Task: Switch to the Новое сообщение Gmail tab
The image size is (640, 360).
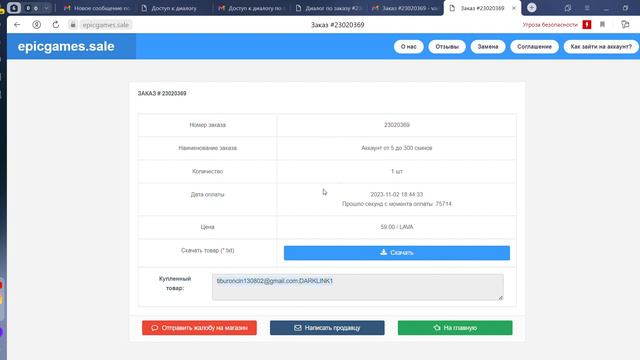Action: pos(96,8)
